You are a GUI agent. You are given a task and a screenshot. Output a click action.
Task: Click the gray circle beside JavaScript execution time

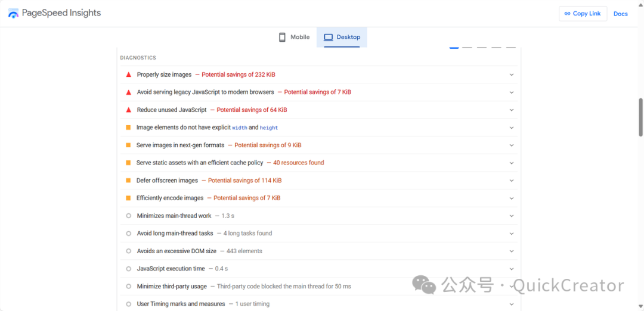pyautogui.click(x=128, y=269)
